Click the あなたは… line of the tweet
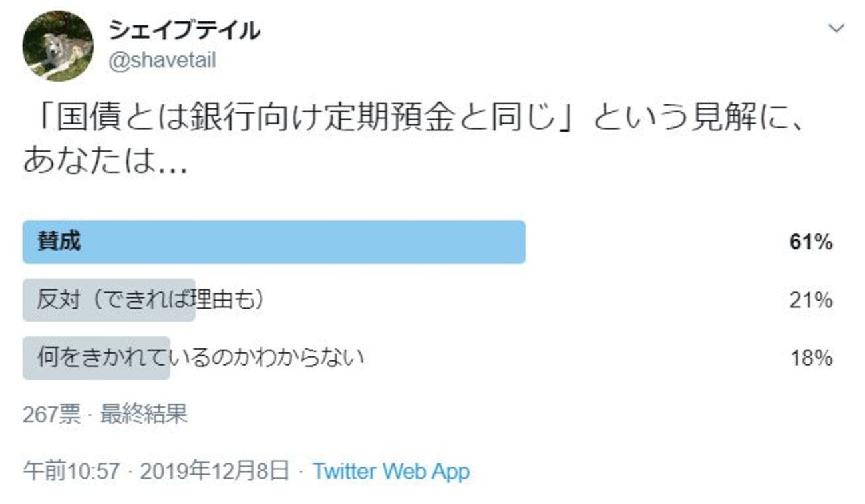 (x=104, y=162)
